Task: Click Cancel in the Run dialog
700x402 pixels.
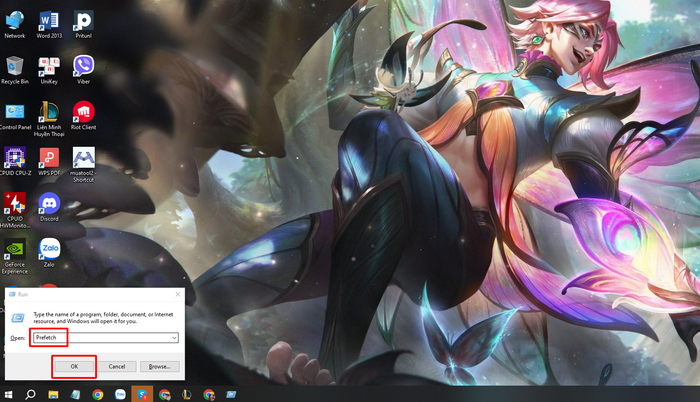Action: pyautogui.click(x=117, y=366)
